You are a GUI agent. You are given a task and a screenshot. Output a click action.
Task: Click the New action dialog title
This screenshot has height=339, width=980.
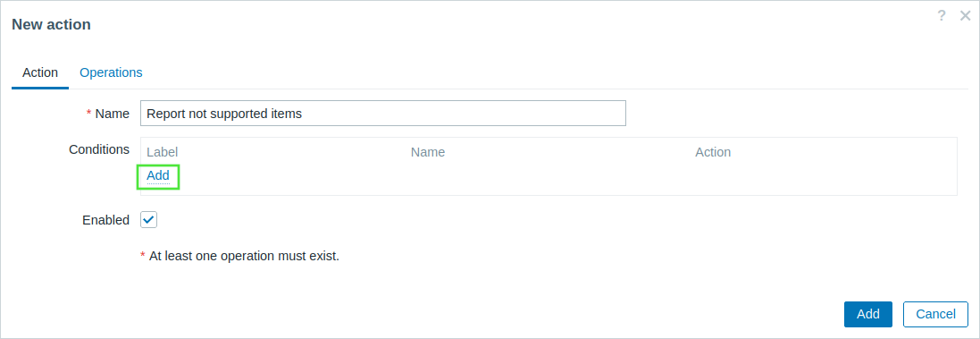pyautogui.click(x=51, y=24)
